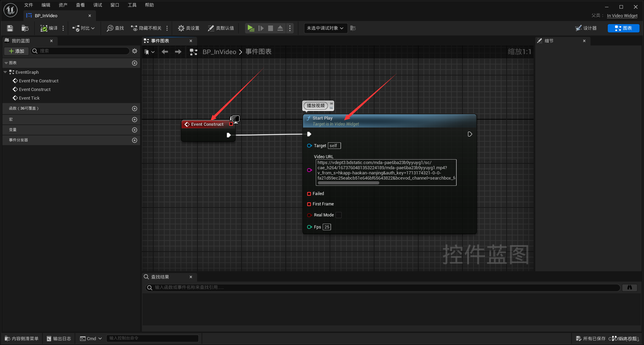644x345 pixels.
Task: Open the 未选中调试对象 debug object dropdown
Action: point(325,28)
